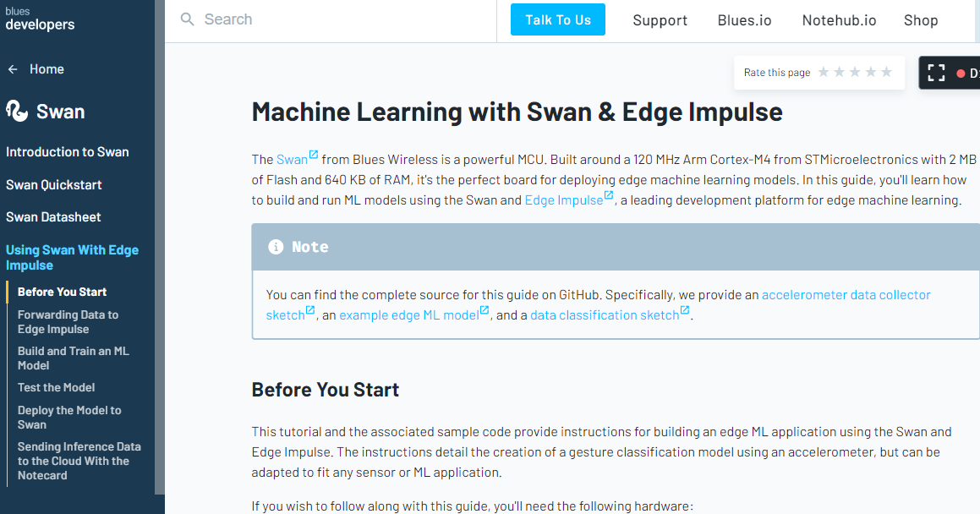Open Notehub.io in top navigation
Image resolution: width=980 pixels, height=514 pixels.
point(839,20)
